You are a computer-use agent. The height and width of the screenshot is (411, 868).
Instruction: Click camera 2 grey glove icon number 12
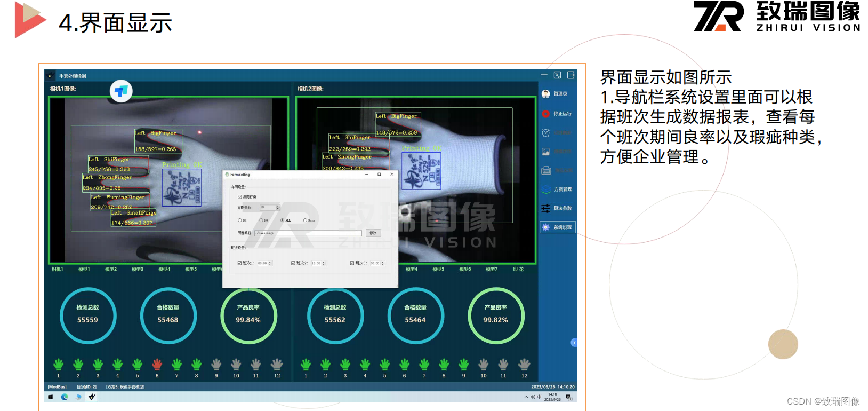[524, 365]
